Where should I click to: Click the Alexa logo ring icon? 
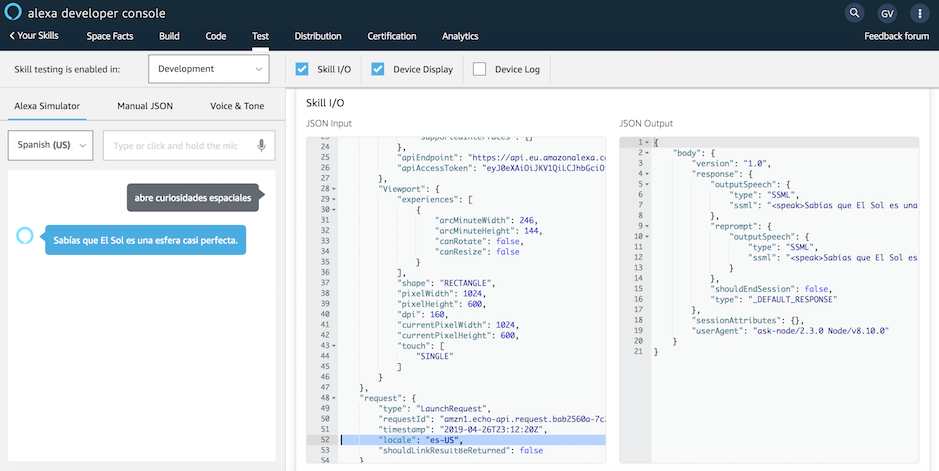(x=13, y=13)
